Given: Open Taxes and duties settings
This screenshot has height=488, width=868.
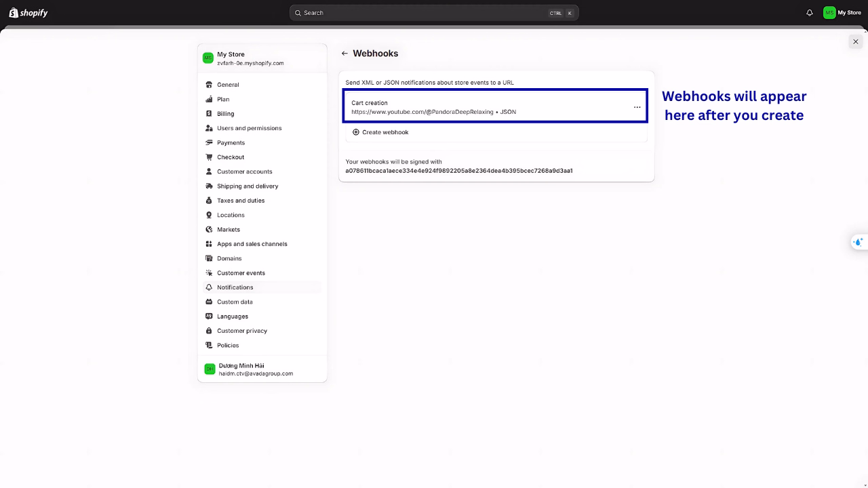Looking at the screenshot, I should (262, 201).
